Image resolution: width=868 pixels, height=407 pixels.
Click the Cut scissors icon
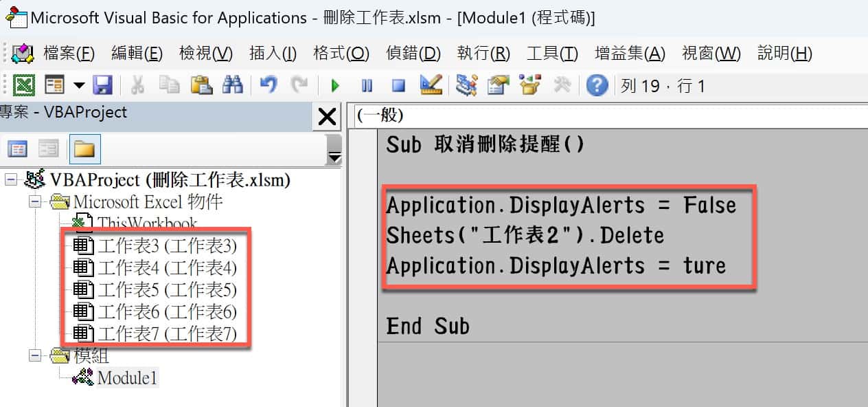coord(137,85)
